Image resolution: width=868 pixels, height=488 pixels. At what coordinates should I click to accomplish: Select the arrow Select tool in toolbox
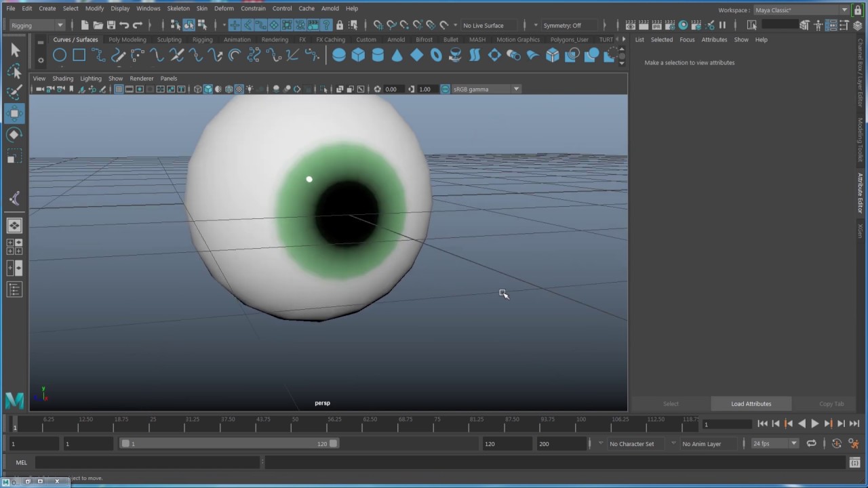point(15,50)
